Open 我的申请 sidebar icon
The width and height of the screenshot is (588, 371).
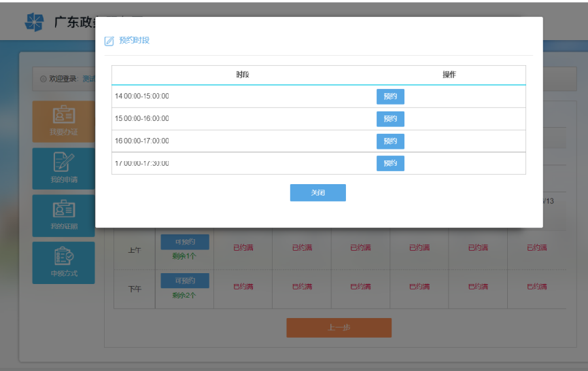click(x=64, y=163)
